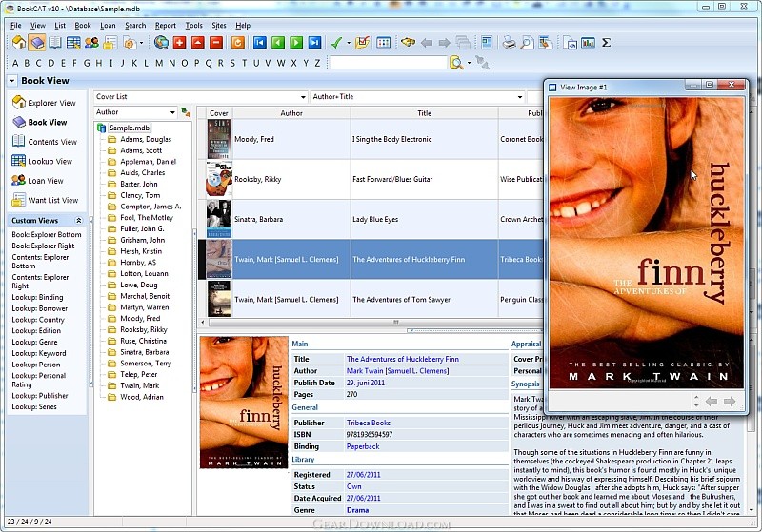This screenshot has height=532, width=762.
Task: Open the Book menu
Action: (x=83, y=26)
